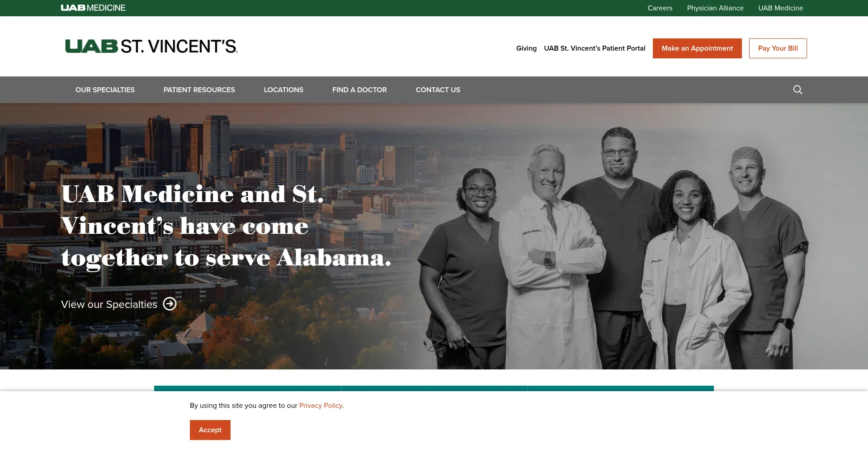Open the Giving link
This screenshot has width=868, height=449.
526,48
